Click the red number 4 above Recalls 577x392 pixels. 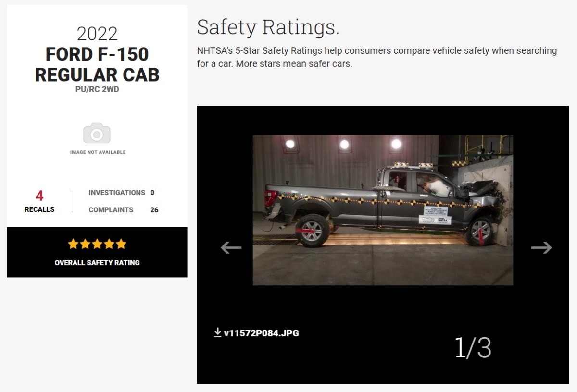(39, 196)
